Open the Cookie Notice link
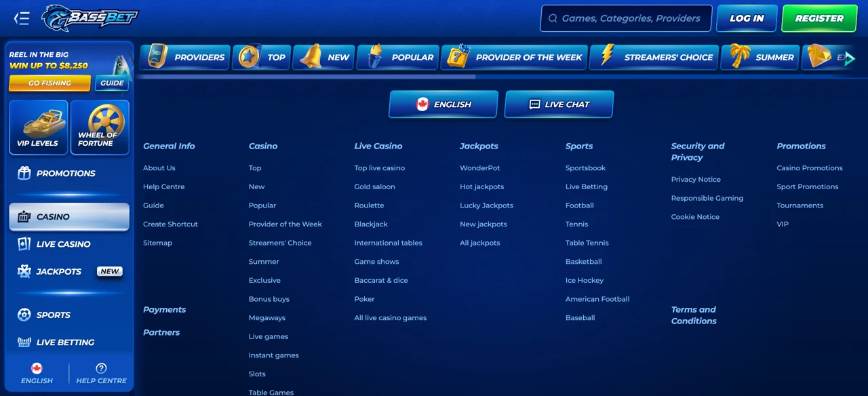This screenshot has width=868, height=396. tap(695, 217)
